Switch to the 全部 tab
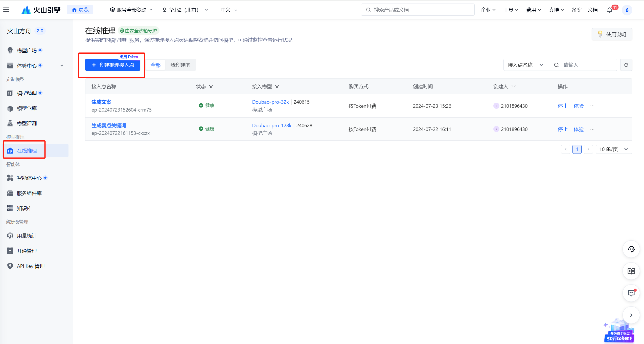 tap(156, 65)
